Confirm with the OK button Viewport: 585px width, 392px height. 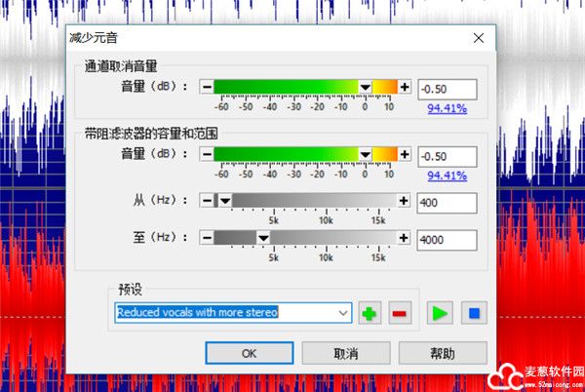click(250, 353)
